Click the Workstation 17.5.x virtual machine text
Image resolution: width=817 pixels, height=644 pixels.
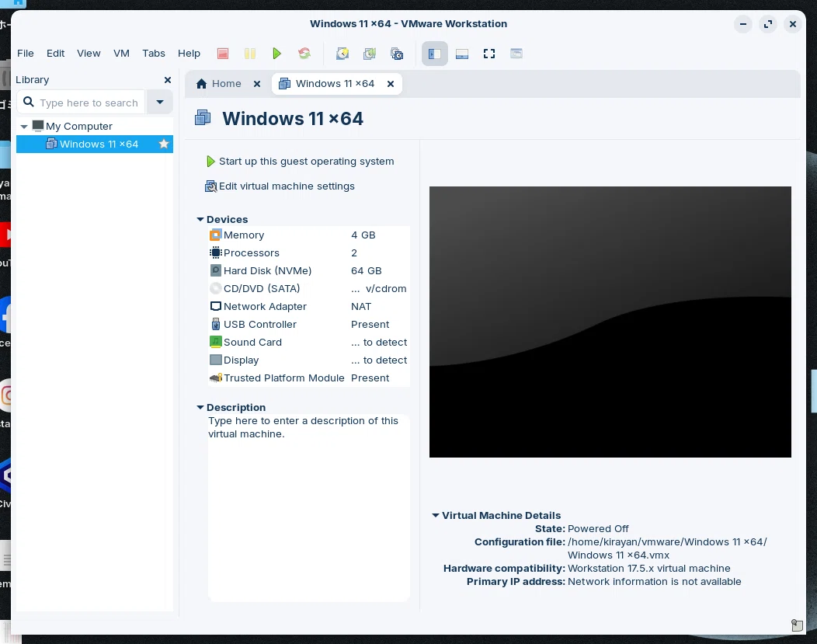tap(648, 569)
